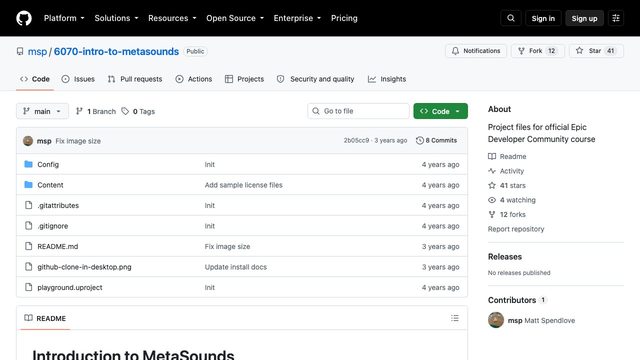
Task: Click github-clone-in-desktop.png file icon
Action: tap(28, 267)
